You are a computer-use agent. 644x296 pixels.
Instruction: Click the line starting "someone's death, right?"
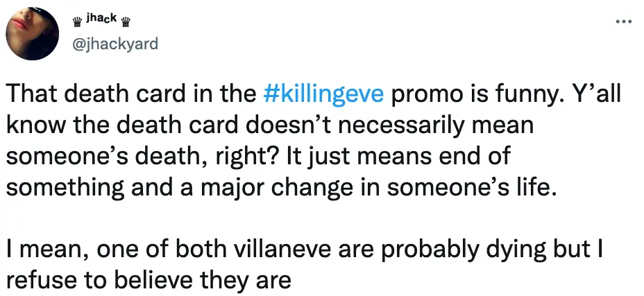[257, 157]
